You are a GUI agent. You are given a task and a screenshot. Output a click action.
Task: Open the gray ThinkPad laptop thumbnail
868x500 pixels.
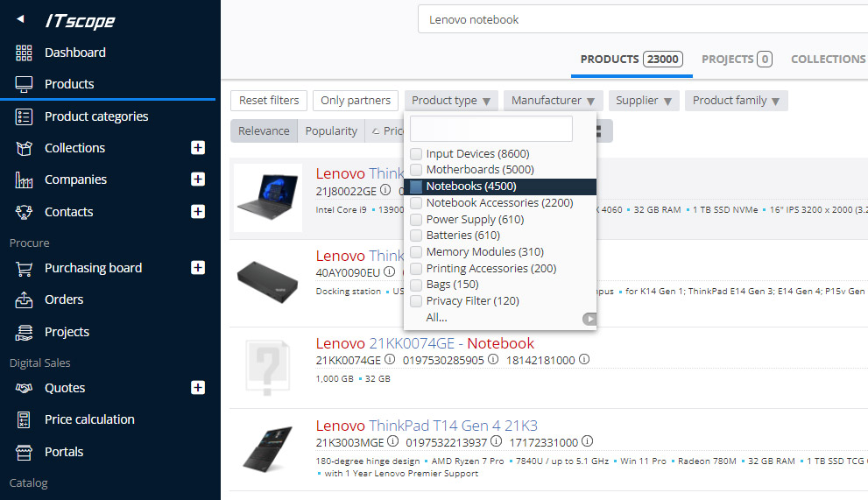268,198
